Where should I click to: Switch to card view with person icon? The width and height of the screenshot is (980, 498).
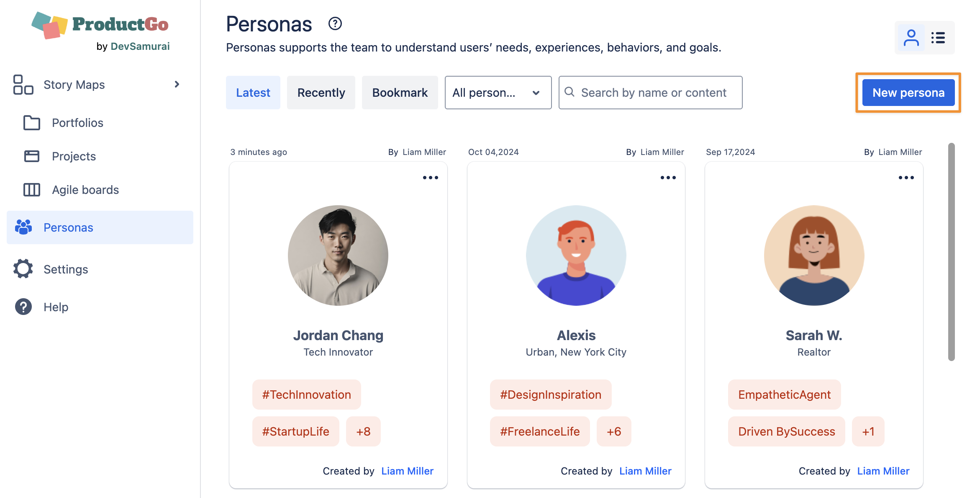pos(911,38)
